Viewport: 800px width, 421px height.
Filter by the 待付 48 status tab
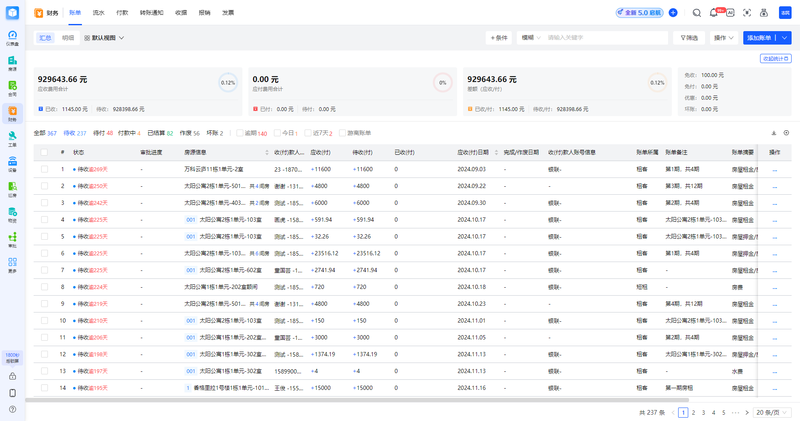(103, 133)
